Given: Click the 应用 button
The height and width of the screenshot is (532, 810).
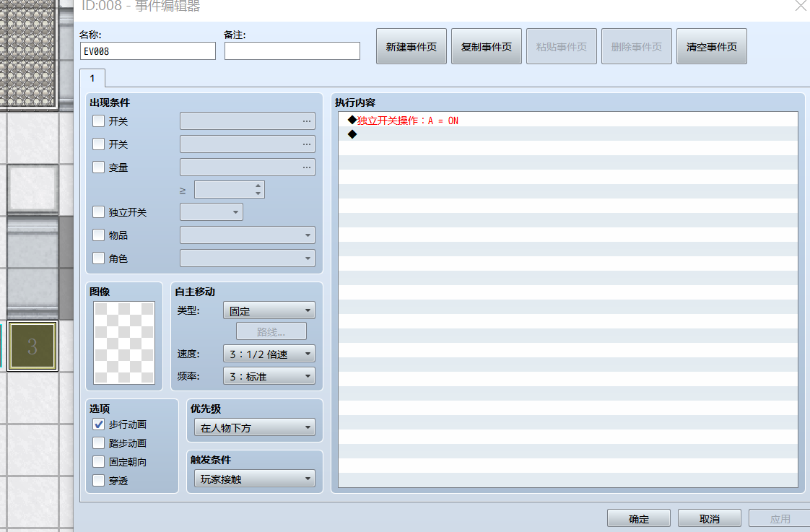Looking at the screenshot, I should click(780, 518).
